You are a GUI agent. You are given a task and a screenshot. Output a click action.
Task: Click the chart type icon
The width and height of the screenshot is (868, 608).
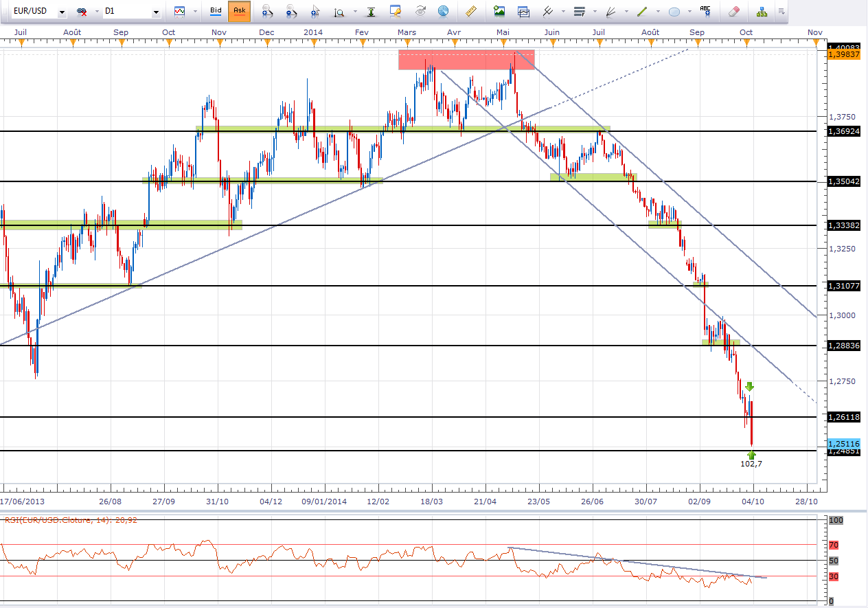pyautogui.click(x=180, y=12)
